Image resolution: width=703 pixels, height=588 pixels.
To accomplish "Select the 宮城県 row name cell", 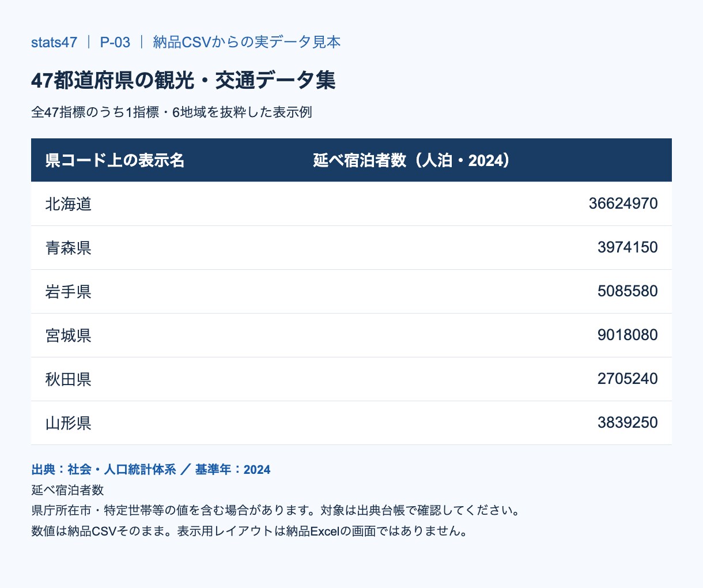I will pyautogui.click(x=69, y=336).
